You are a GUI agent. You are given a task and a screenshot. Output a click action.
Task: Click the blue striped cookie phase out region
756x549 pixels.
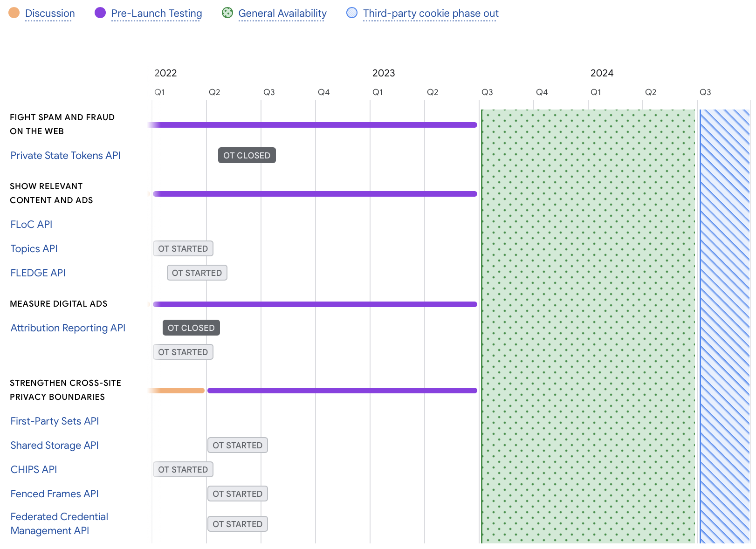pyautogui.click(x=725, y=326)
